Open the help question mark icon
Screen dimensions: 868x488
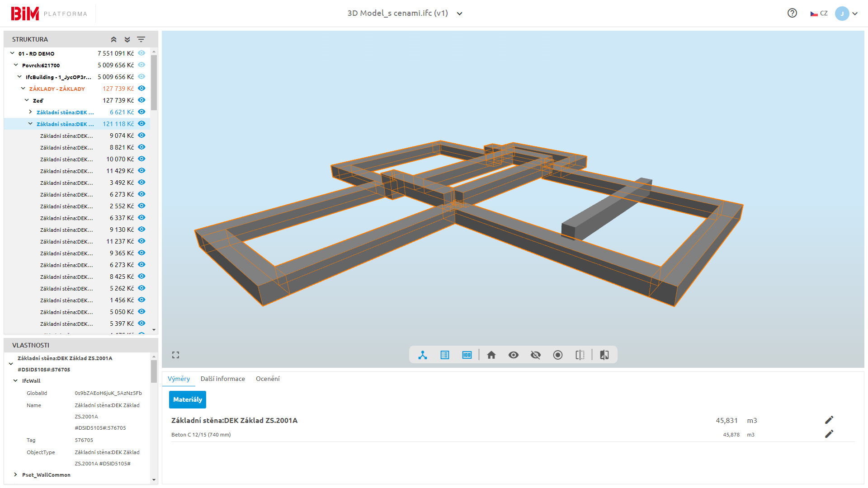pos(792,13)
